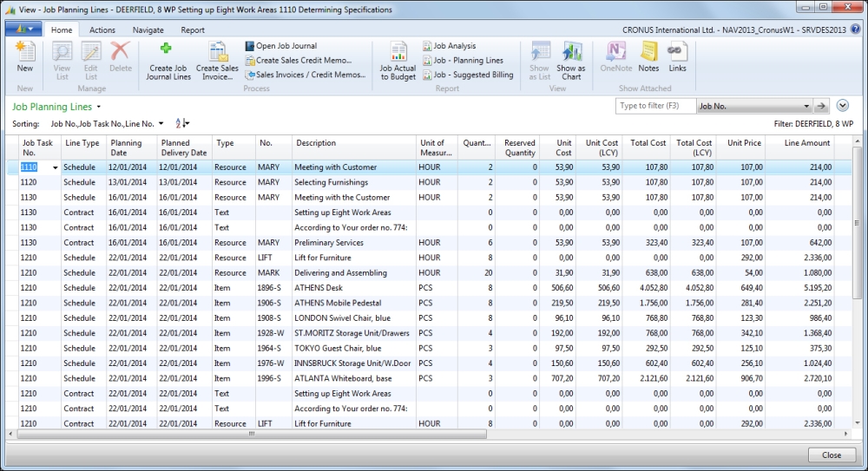This screenshot has width=868, height=471.
Task: Run Job Actual to Budget report
Action: click(398, 61)
